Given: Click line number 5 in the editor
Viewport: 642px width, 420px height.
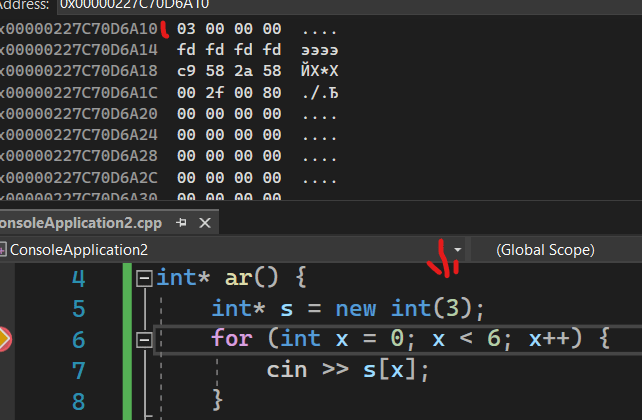Looking at the screenshot, I should point(79,309).
